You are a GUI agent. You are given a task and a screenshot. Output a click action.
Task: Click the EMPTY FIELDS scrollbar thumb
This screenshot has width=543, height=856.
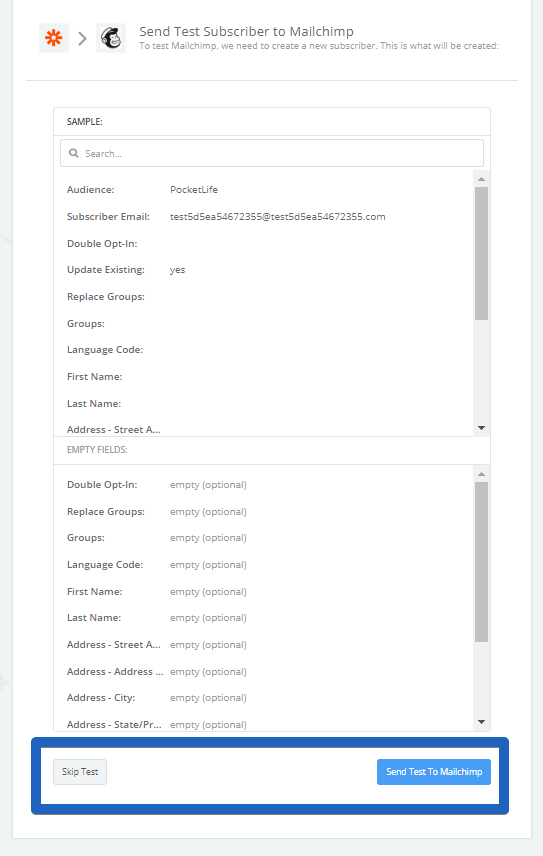point(481,562)
